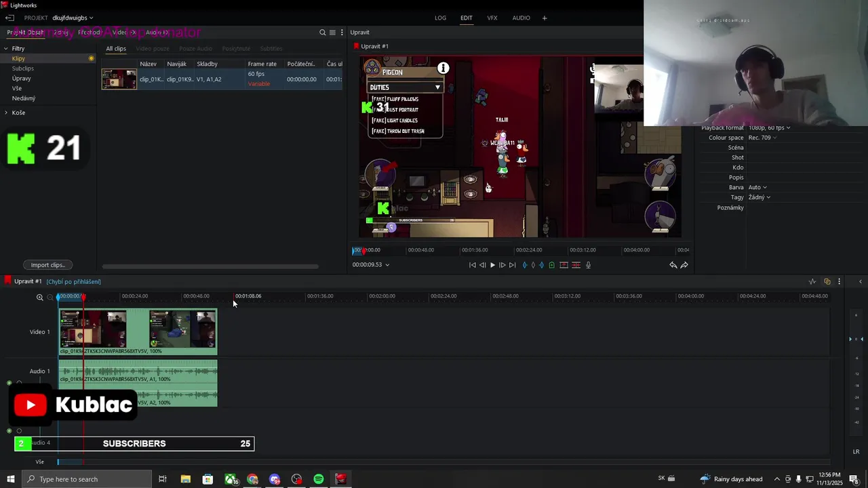Open Chrome from the taskbar

click(x=252, y=479)
